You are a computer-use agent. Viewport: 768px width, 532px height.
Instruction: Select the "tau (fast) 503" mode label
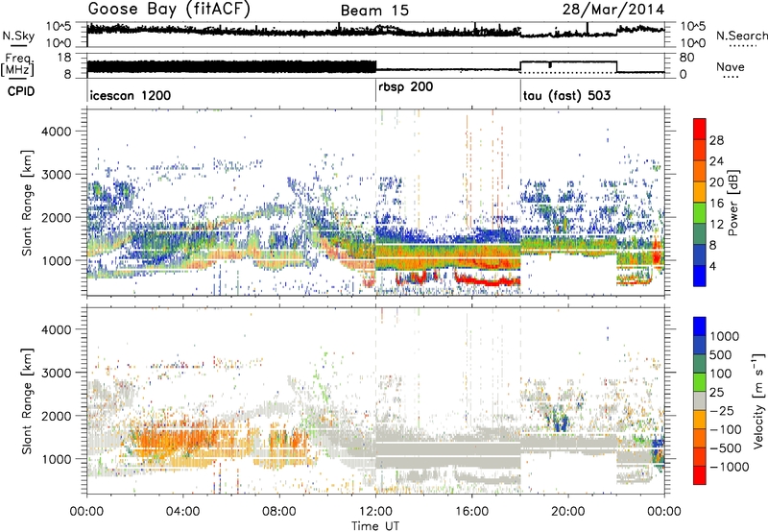pos(566,95)
